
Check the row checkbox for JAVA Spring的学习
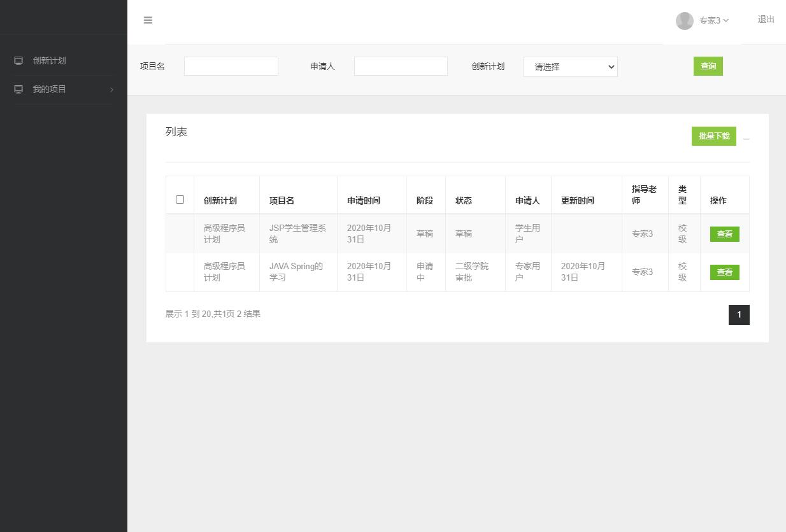[x=180, y=272]
